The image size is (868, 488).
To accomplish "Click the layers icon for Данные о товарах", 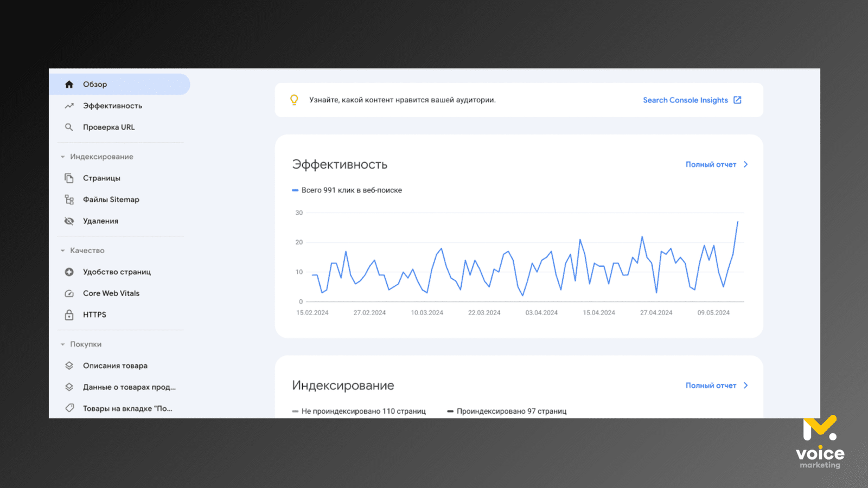I will click(69, 387).
